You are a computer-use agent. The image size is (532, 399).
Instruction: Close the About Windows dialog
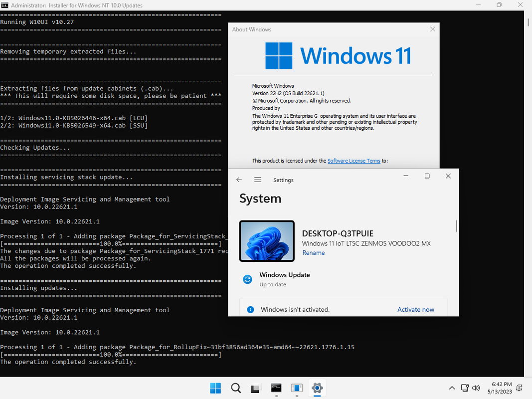click(433, 29)
